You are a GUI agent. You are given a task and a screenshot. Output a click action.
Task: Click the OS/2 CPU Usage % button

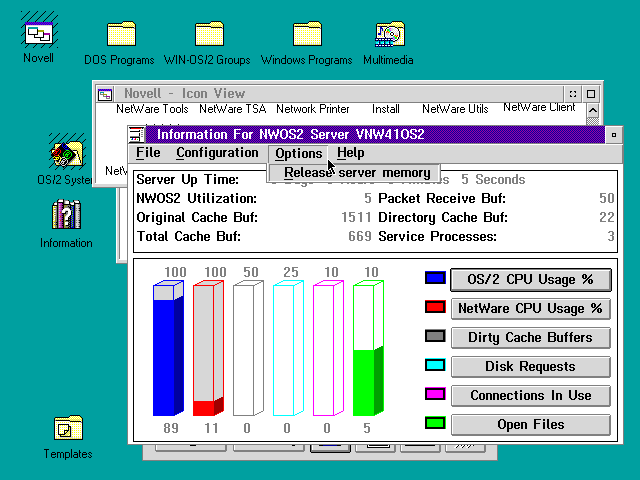pyautogui.click(x=531, y=280)
